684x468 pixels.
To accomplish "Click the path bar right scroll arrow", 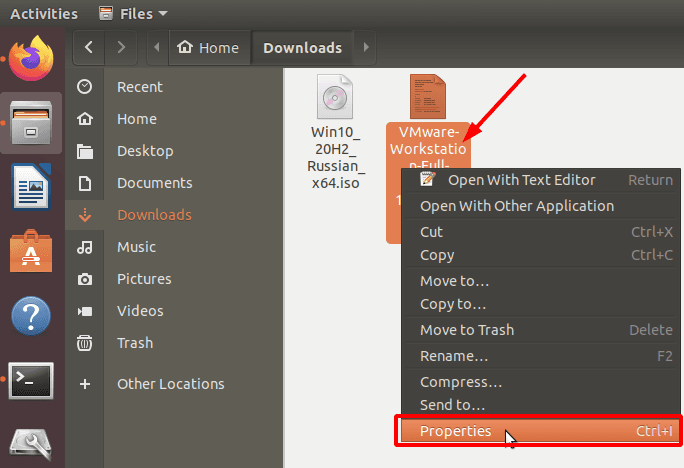I will point(366,47).
